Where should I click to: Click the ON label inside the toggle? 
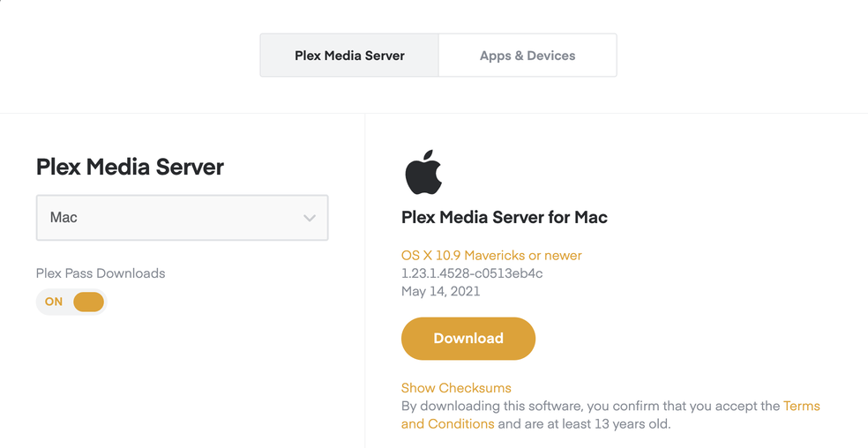pyautogui.click(x=54, y=302)
